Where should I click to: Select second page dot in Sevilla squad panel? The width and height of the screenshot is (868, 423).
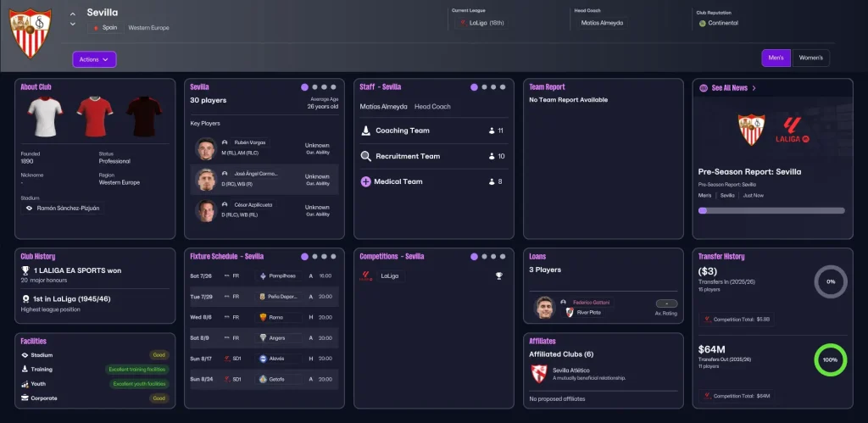314,87
